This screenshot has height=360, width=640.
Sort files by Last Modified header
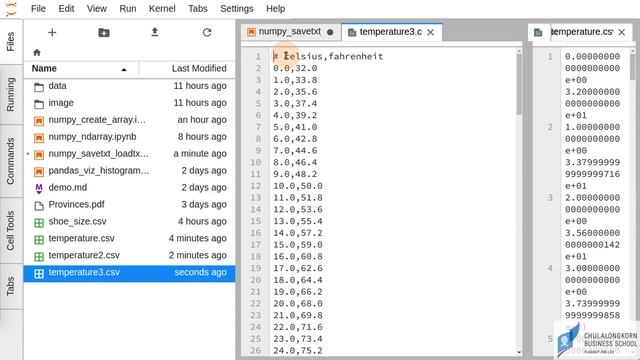pos(187,69)
